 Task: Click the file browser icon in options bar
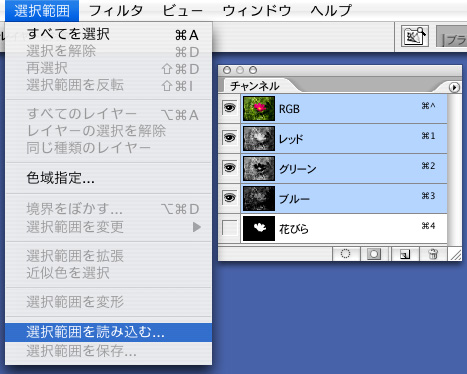(x=415, y=36)
